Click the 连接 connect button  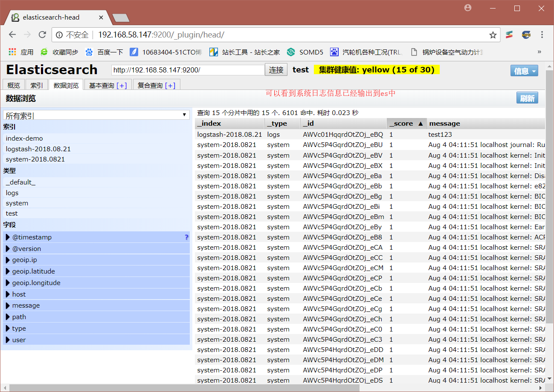coord(276,70)
